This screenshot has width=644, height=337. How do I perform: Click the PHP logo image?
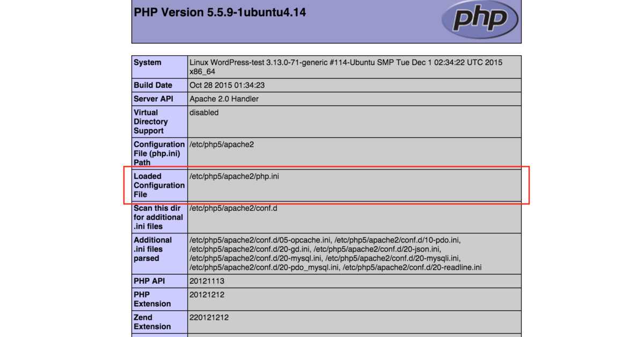480,19
